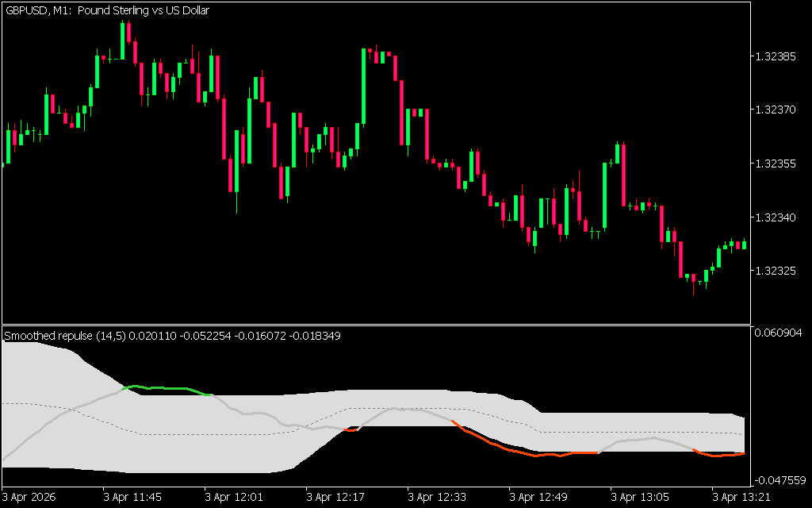Click the 3 Apr 2026 date label
Screen dimensions: 812x508
pos(29,497)
